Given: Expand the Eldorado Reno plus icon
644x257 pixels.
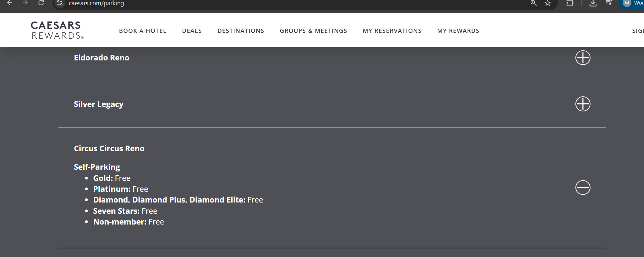Looking at the screenshot, I should tap(583, 58).
